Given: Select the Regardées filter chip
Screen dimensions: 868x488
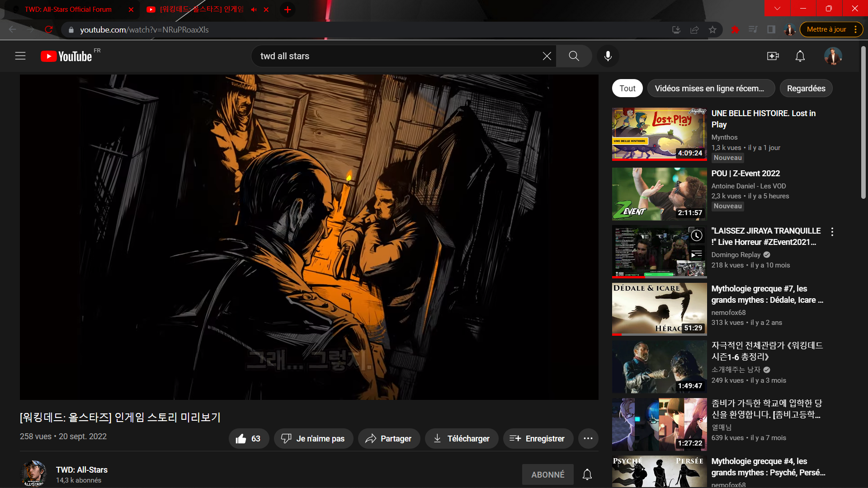Looking at the screenshot, I should coord(806,89).
